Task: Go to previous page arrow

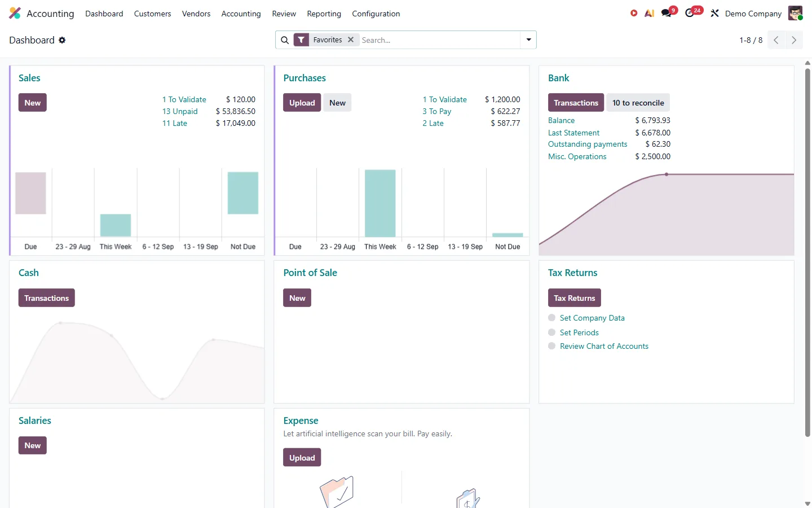Action: point(776,40)
